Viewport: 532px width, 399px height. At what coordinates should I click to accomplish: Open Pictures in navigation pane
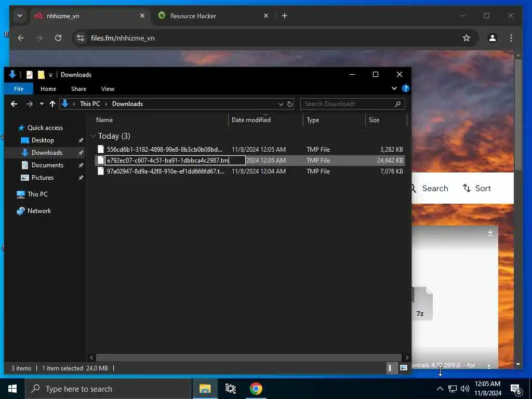pos(43,178)
